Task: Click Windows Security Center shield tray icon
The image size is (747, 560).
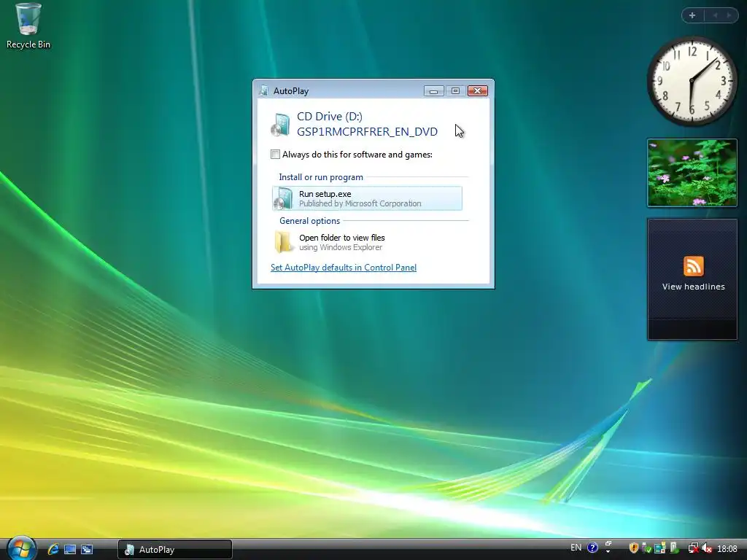Action: point(633,548)
